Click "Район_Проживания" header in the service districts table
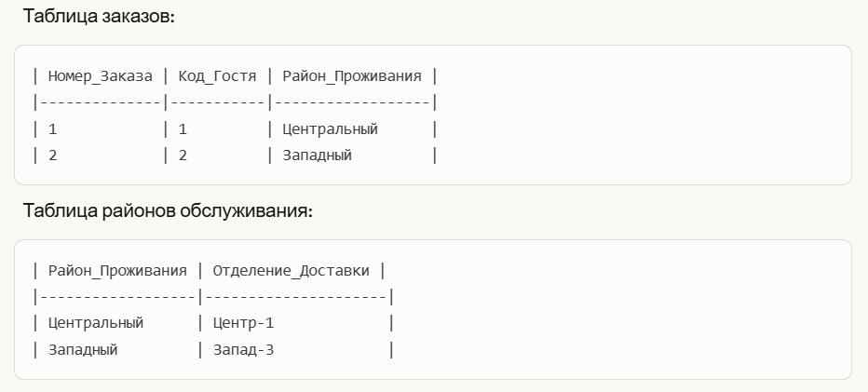The image size is (868, 392). pyautogui.click(x=117, y=271)
